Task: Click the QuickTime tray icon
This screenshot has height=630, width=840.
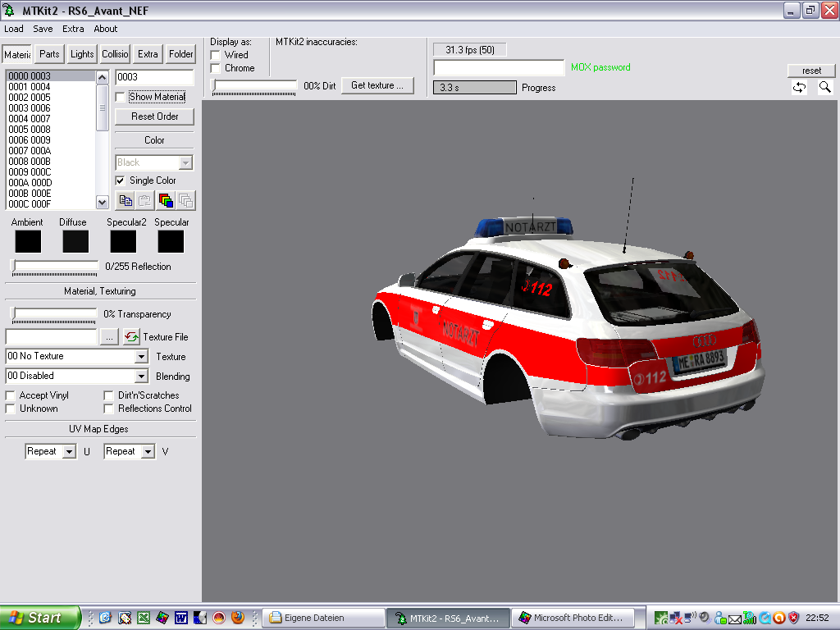Action: [x=765, y=619]
